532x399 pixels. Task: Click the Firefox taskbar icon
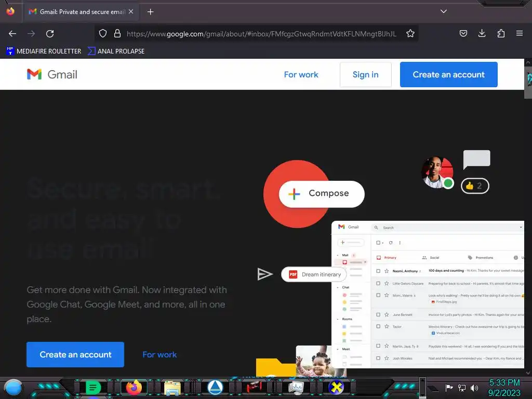134,388
